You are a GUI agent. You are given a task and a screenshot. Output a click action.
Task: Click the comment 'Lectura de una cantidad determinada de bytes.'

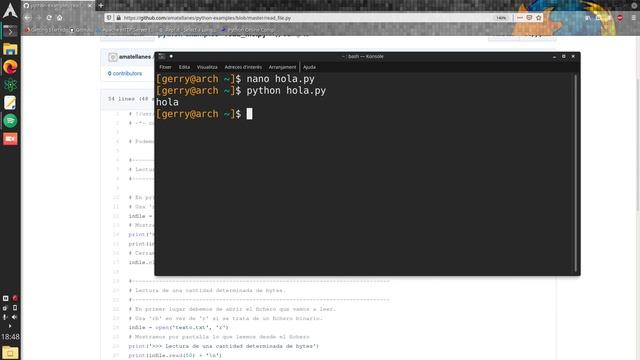(207, 290)
